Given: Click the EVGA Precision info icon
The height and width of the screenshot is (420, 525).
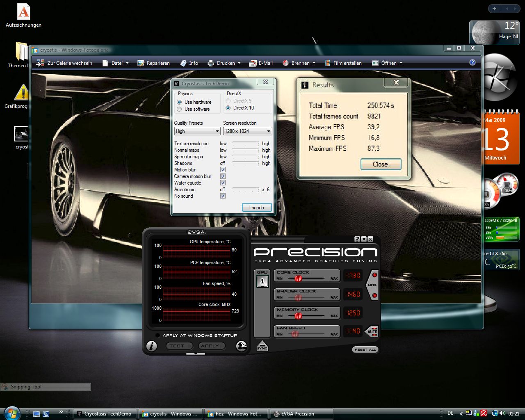Looking at the screenshot, I should (151, 346).
